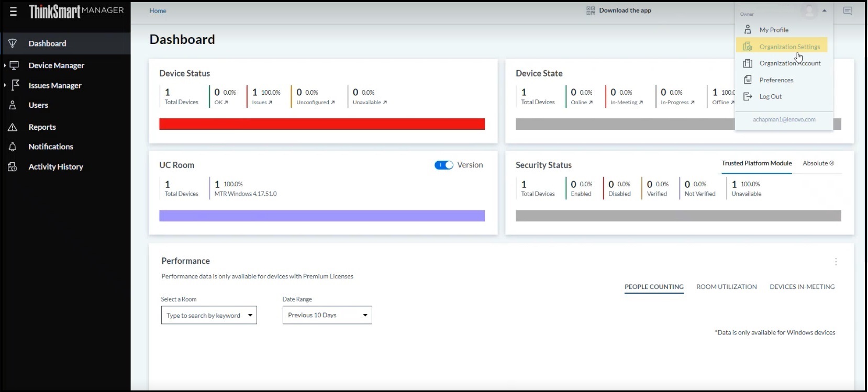Open the Date Range dropdown

tap(327, 315)
